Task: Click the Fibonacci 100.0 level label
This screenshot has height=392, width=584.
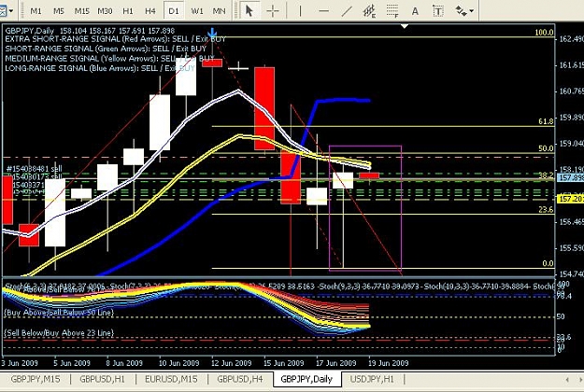Action: click(544, 33)
